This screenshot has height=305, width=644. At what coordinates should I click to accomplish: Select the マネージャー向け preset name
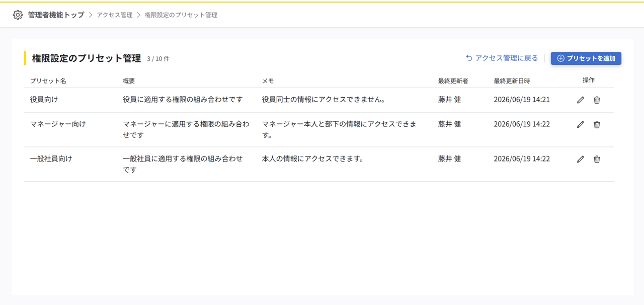58,124
